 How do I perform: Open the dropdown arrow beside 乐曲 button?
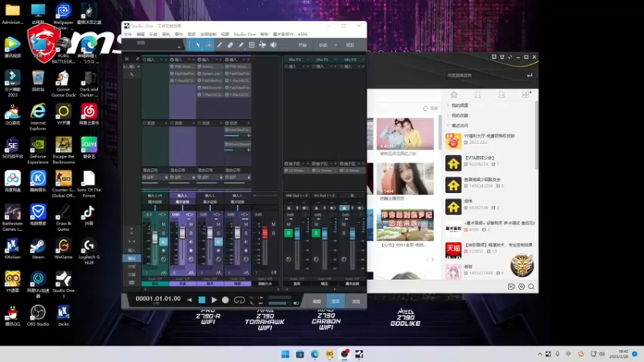coord(336,45)
